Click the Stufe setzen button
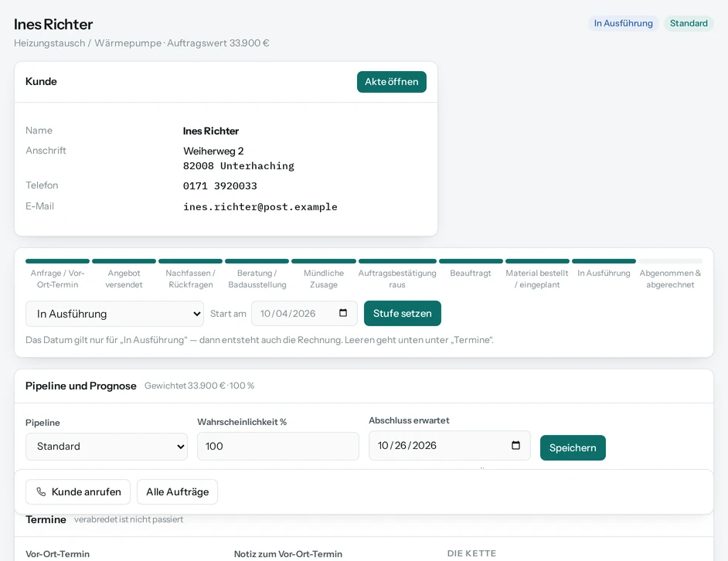 (x=403, y=314)
